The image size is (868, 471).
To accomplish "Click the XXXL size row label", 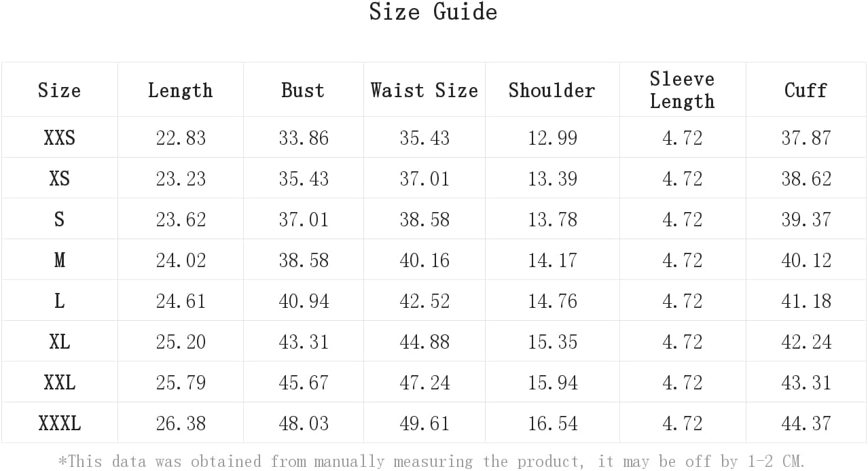I will (x=59, y=423).
